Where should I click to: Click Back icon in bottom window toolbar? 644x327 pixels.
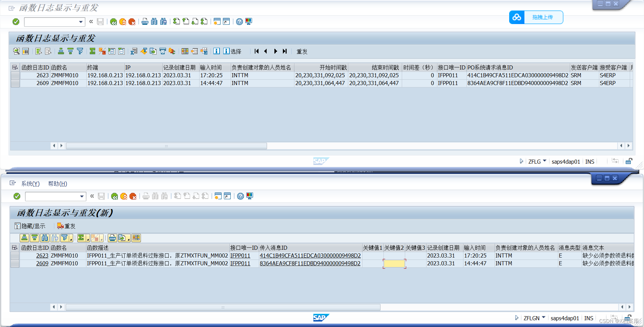click(115, 196)
